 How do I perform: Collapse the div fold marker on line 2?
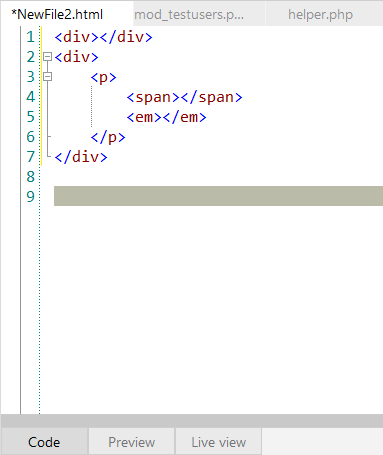48,57
